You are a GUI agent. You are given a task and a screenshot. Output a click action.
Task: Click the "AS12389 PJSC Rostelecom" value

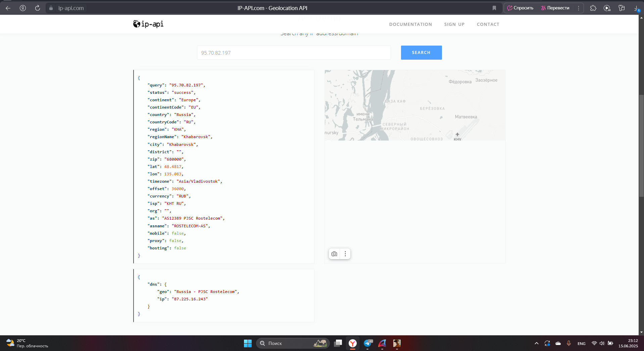pos(192,218)
